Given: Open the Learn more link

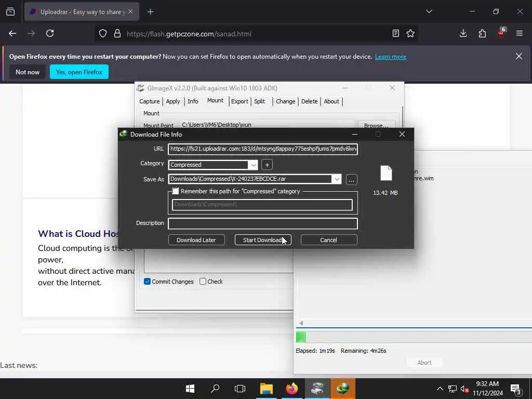Looking at the screenshot, I should pos(391,57).
